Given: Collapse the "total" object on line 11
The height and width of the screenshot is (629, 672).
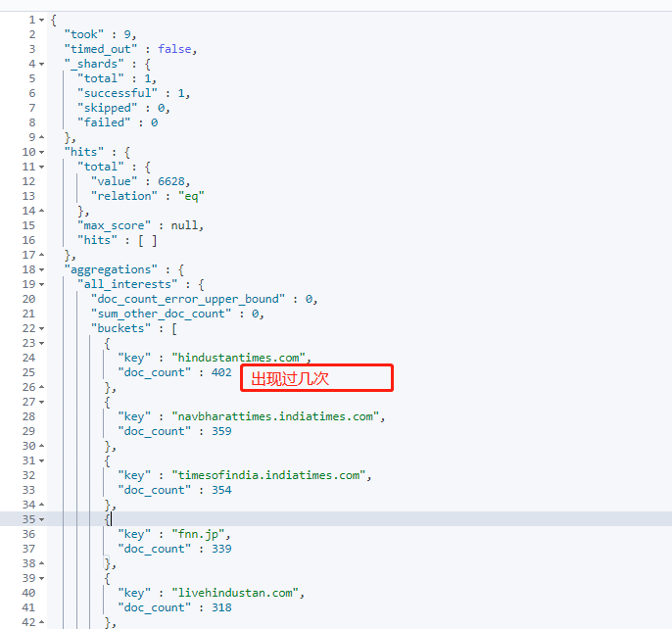Looking at the screenshot, I should [x=41, y=167].
